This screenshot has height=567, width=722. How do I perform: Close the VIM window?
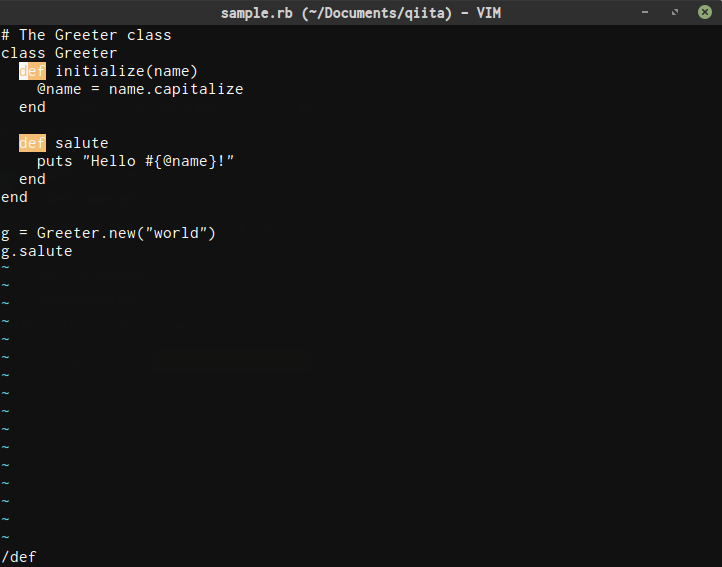tap(705, 12)
